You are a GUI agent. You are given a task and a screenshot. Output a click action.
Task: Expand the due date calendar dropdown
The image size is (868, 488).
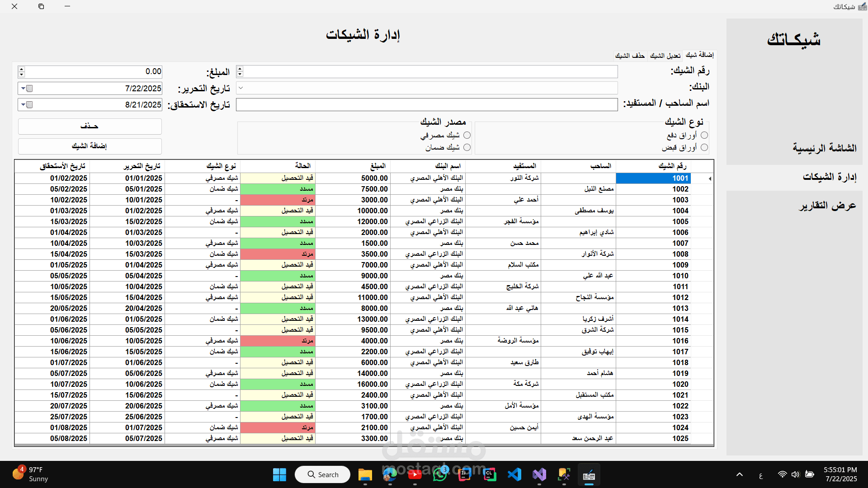pos(24,104)
